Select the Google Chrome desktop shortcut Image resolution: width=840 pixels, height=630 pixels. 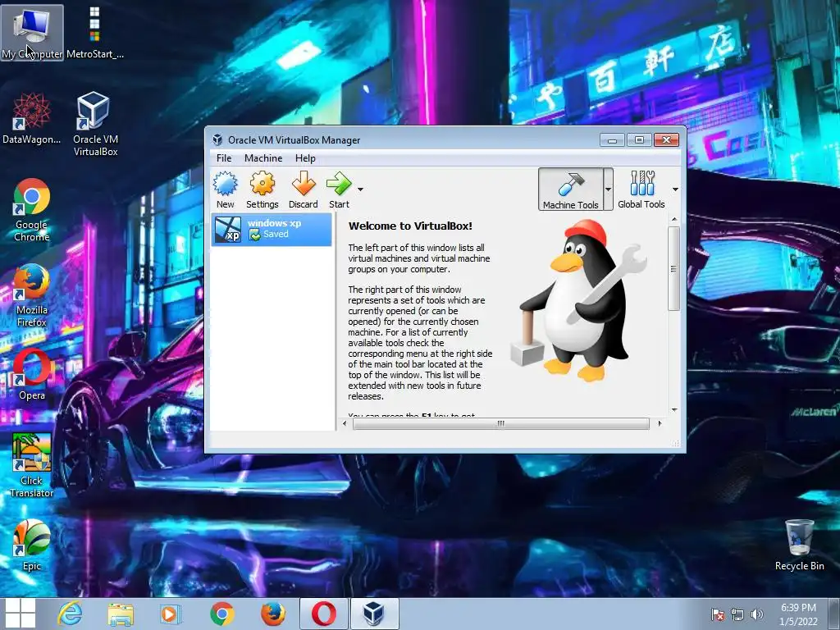pos(32,209)
